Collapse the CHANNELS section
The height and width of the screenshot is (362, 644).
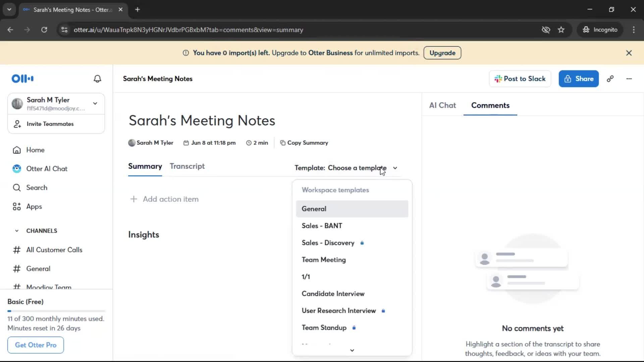pos(17,231)
